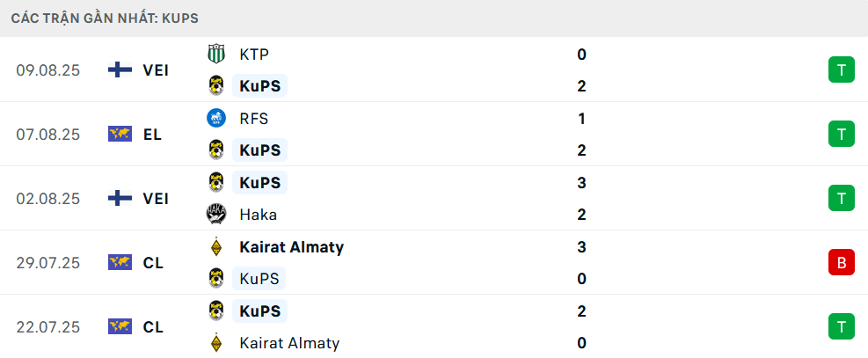Viewport: 868px width, 358px height.
Task: Click green T badge for RFS match
Action: tap(841, 135)
